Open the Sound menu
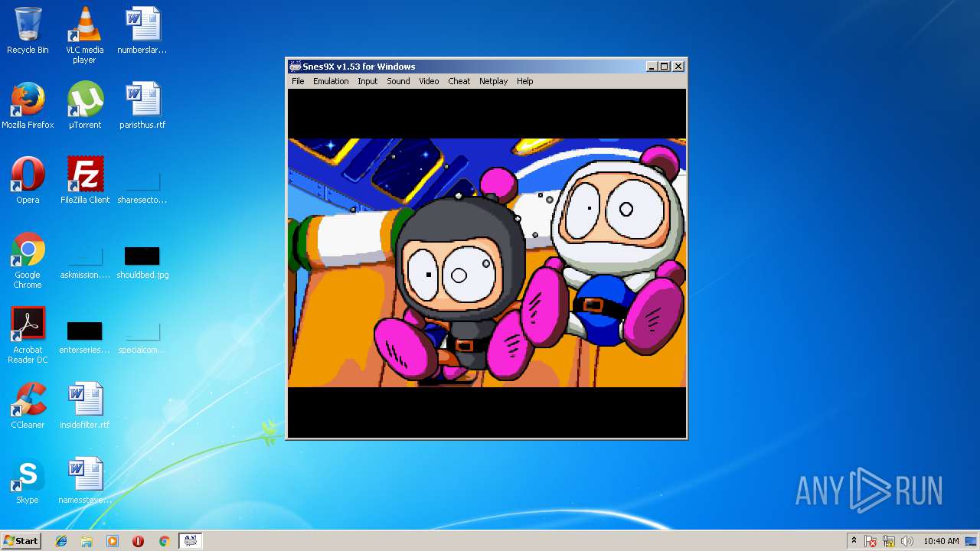 pos(398,81)
